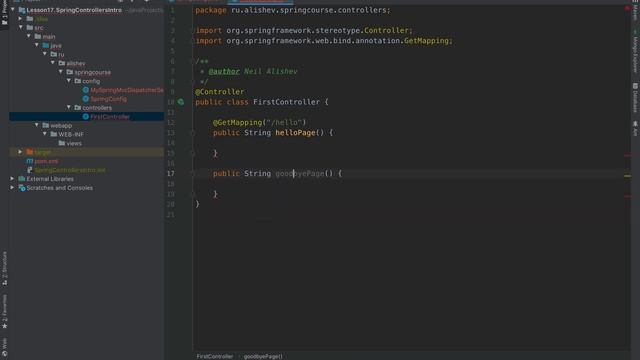Collapse the Lesson17.SpringControllersIntro project root
Image resolution: width=640 pixels, height=360 pixels.
pyautogui.click(x=13, y=9)
